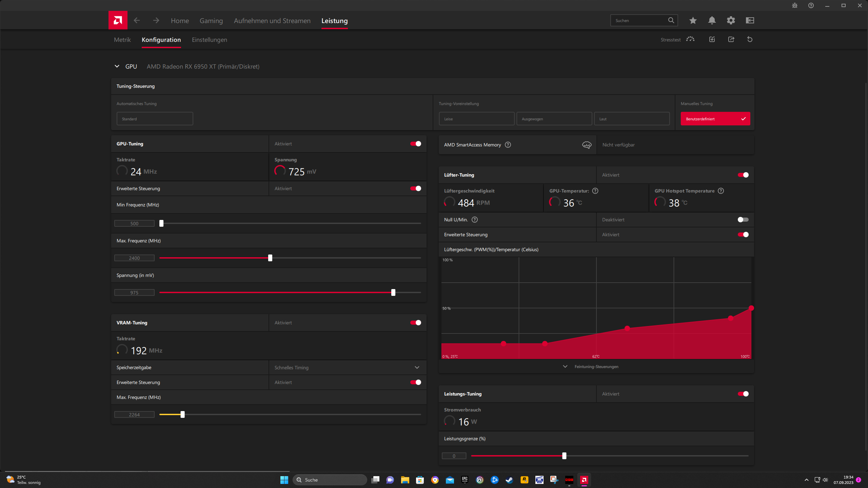Turn off the VRAM-Tuning switch

(415, 323)
